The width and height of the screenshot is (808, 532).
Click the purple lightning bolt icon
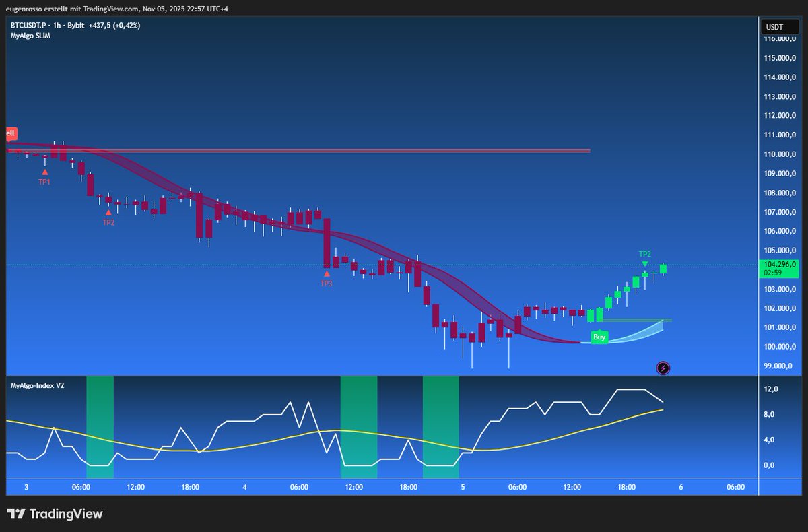point(663,368)
